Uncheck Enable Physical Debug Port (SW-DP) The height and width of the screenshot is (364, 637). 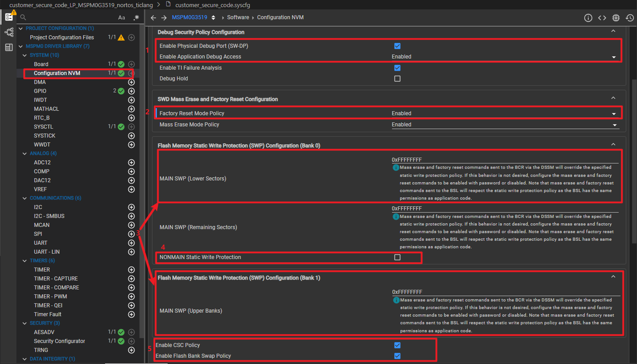click(397, 46)
